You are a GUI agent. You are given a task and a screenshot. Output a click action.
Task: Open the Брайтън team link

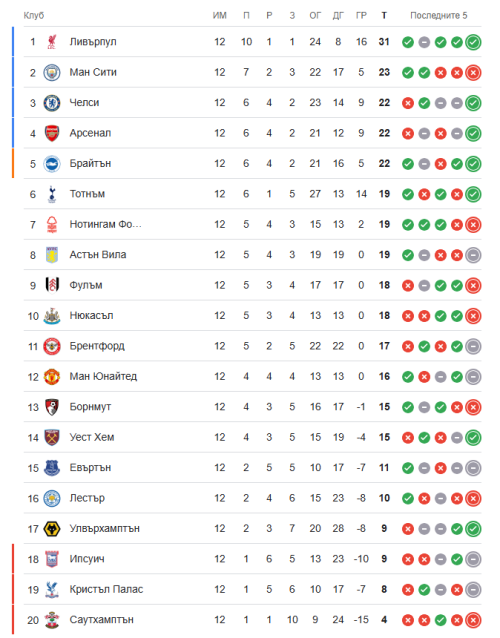(x=90, y=164)
